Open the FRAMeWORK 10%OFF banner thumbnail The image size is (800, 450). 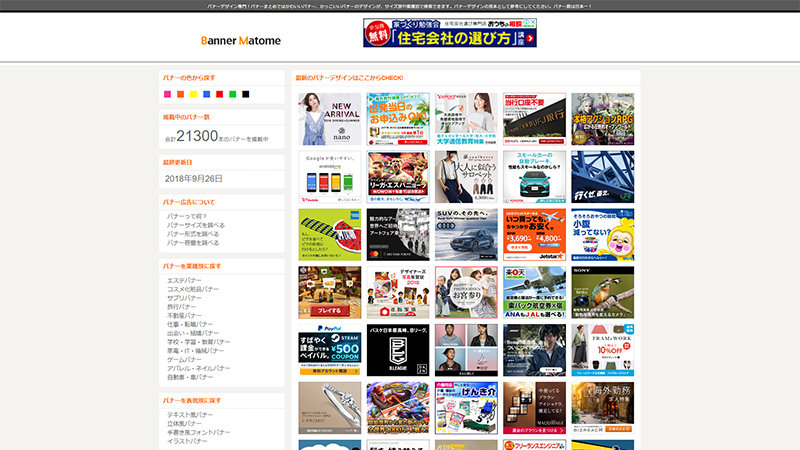(x=603, y=350)
